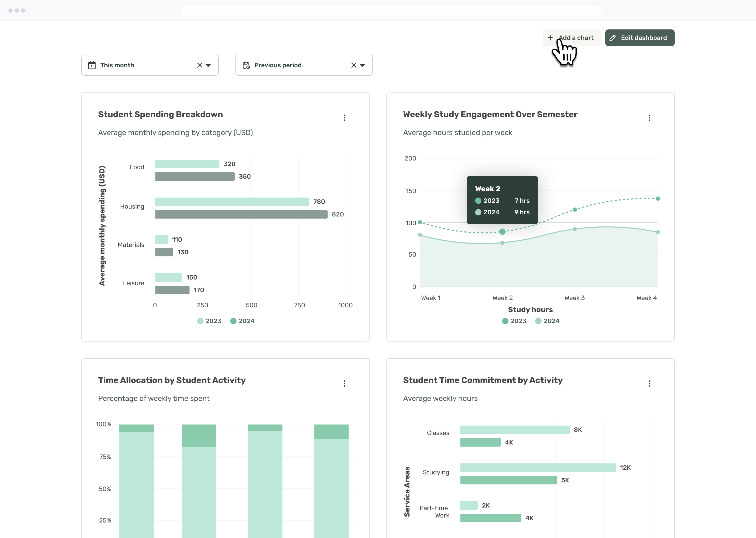Click the calendar-clock icon in Previous period filter
The width and height of the screenshot is (756, 538).
tap(246, 65)
